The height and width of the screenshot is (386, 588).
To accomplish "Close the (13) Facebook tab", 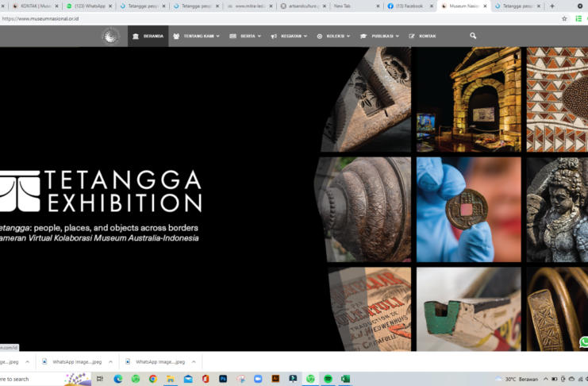I will coord(431,6).
